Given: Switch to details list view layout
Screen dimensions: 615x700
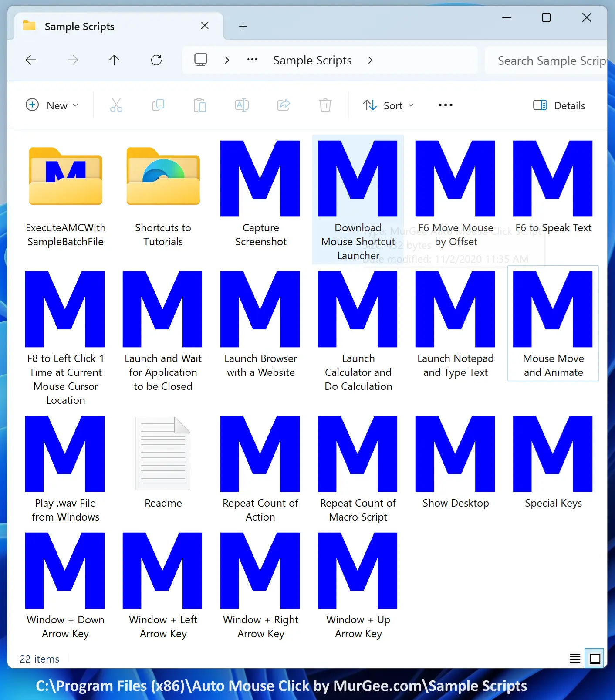Looking at the screenshot, I should pos(575,658).
